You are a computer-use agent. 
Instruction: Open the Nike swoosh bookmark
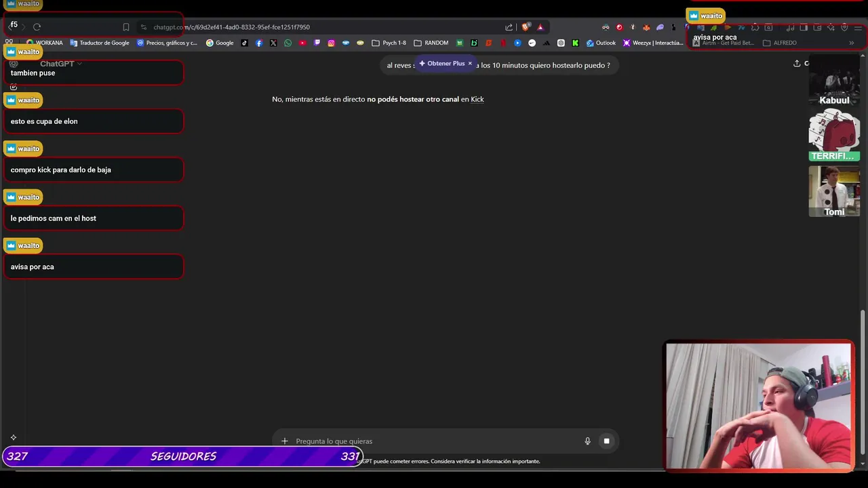(532, 43)
